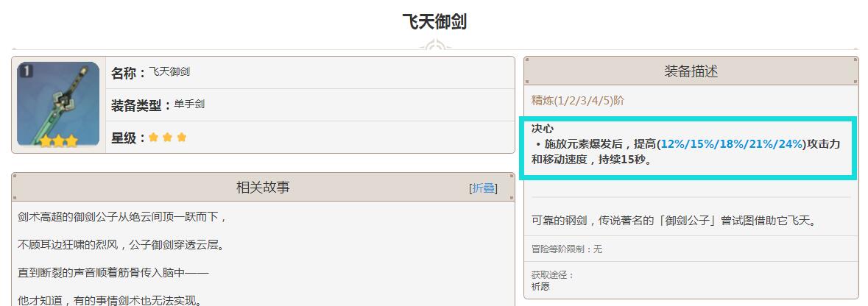The width and height of the screenshot is (868, 306).
Task: Click the blue 12%/15%/18%/21%/24% values
Action: click(731, 144)
